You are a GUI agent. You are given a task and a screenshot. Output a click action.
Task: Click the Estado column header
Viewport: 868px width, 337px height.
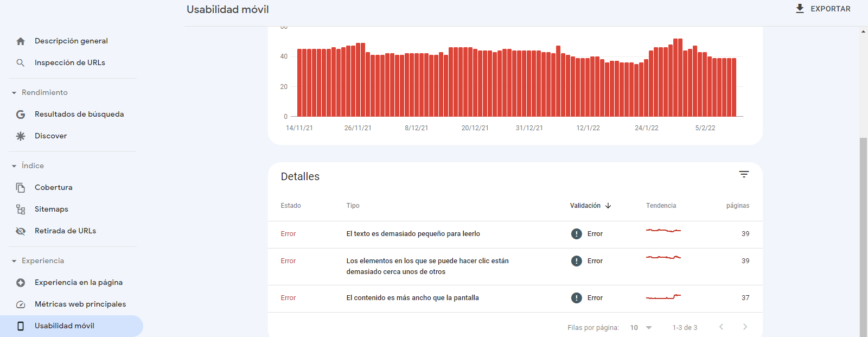point(291,206)
